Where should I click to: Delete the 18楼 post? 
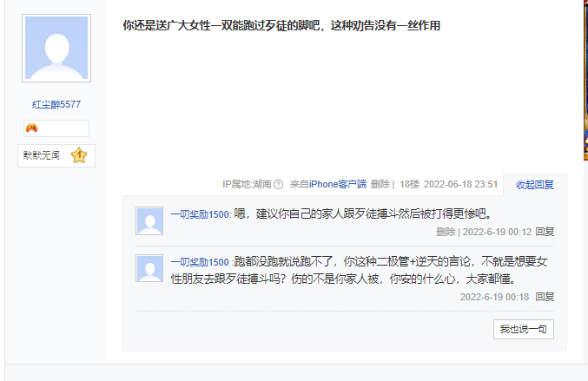[x=380, y=184]
